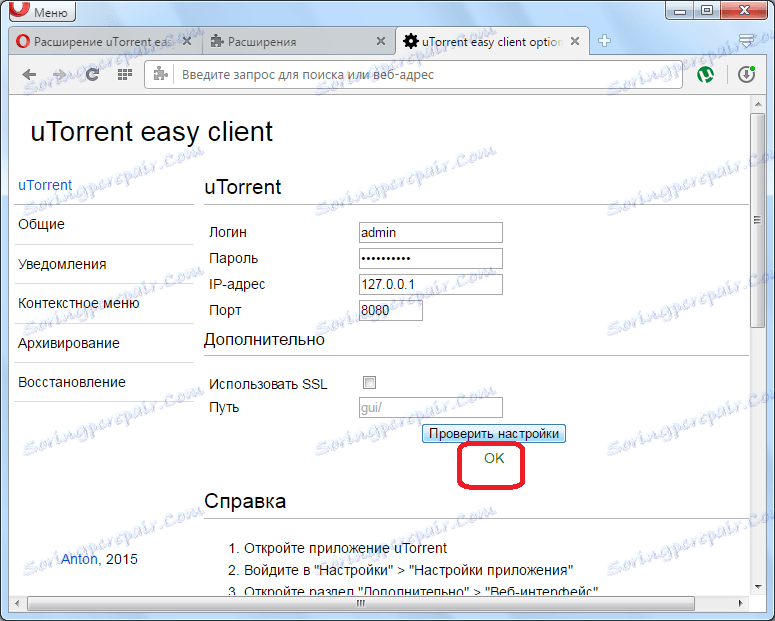
Task: Open the Уведомления section
Action: [x=62, y=264]
